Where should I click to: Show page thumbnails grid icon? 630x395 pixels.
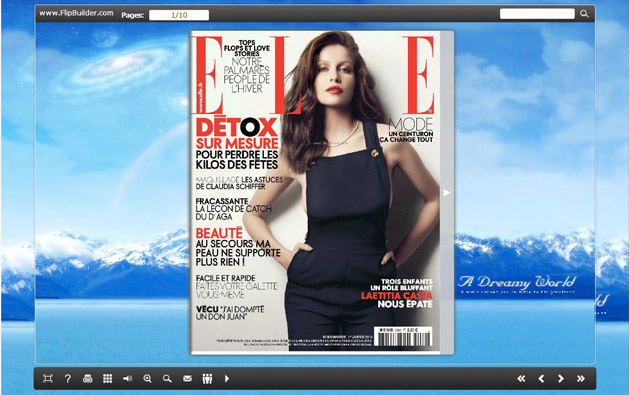click(107, 379)
